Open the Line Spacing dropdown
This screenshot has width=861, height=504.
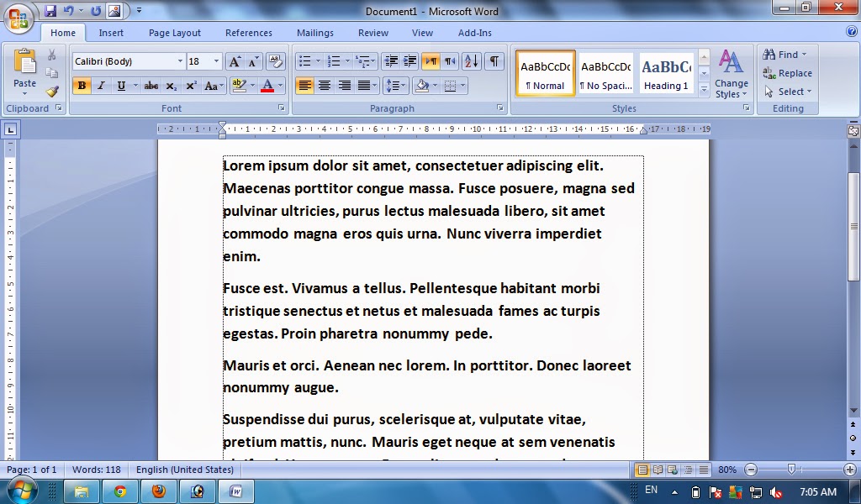[395, 85]
